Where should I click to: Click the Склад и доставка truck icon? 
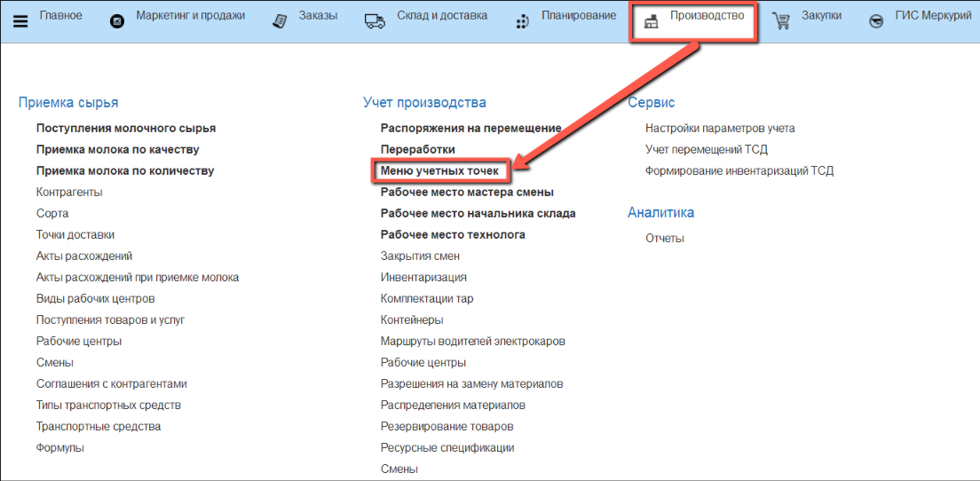point(375,21)
